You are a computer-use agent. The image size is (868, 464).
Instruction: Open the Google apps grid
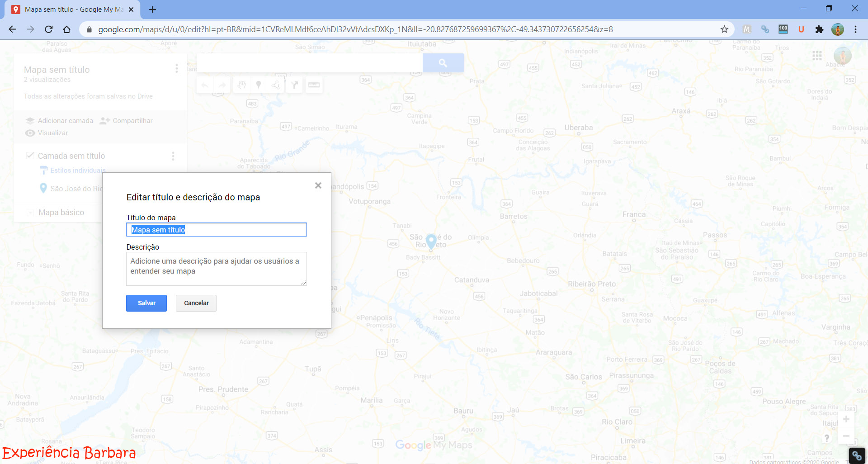coord(817,56)
